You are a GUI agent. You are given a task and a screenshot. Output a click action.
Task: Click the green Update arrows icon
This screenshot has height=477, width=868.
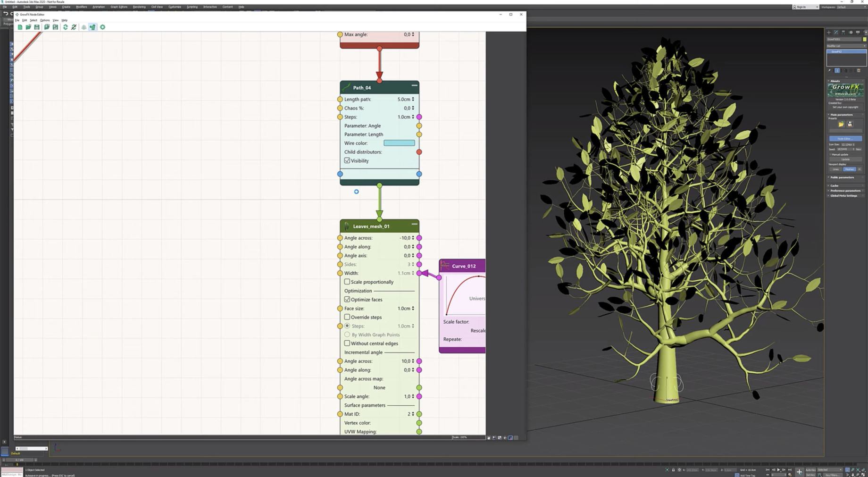[66, 27]
